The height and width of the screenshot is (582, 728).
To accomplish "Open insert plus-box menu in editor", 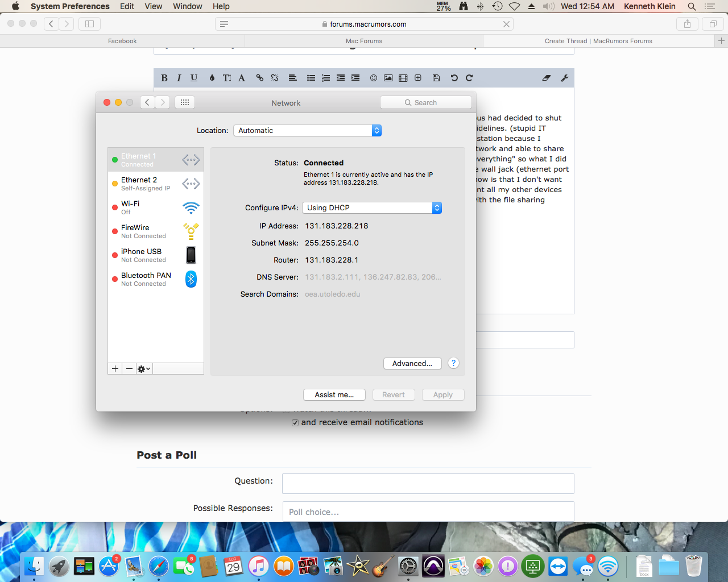I will 418,78.
